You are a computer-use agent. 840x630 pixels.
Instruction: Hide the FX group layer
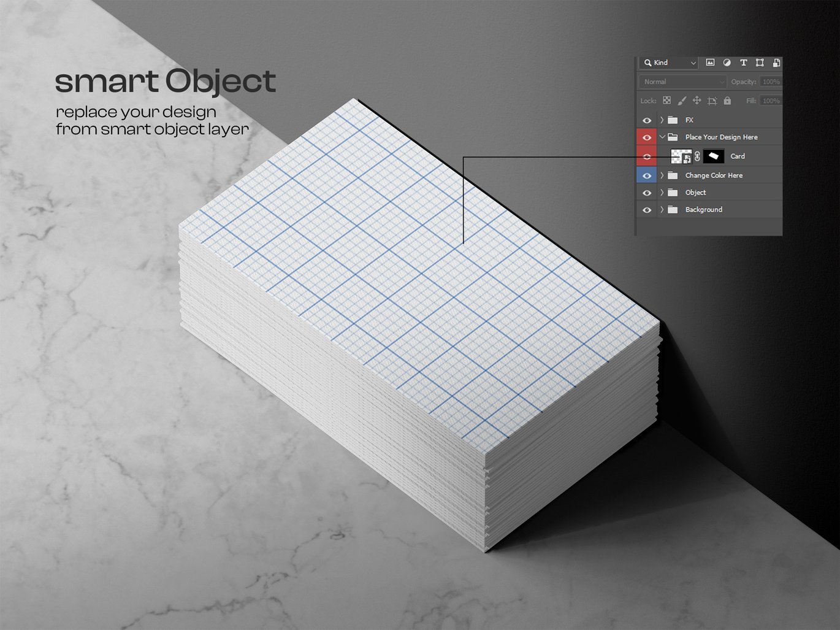[x=647, y=120]
